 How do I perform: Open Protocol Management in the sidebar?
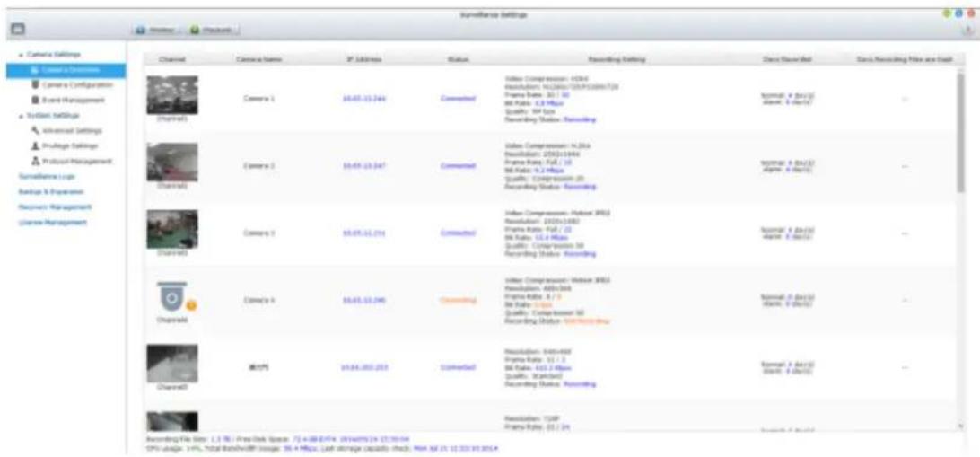click(x=72, y=161)
